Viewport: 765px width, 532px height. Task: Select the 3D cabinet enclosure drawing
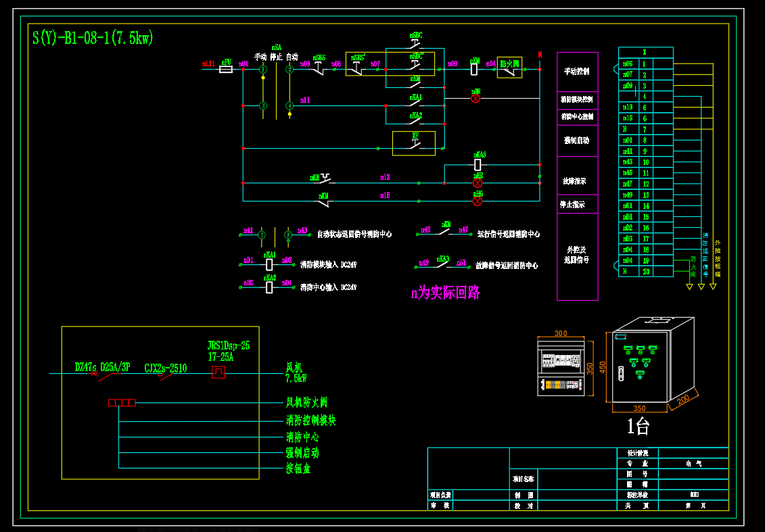(652, 363)
